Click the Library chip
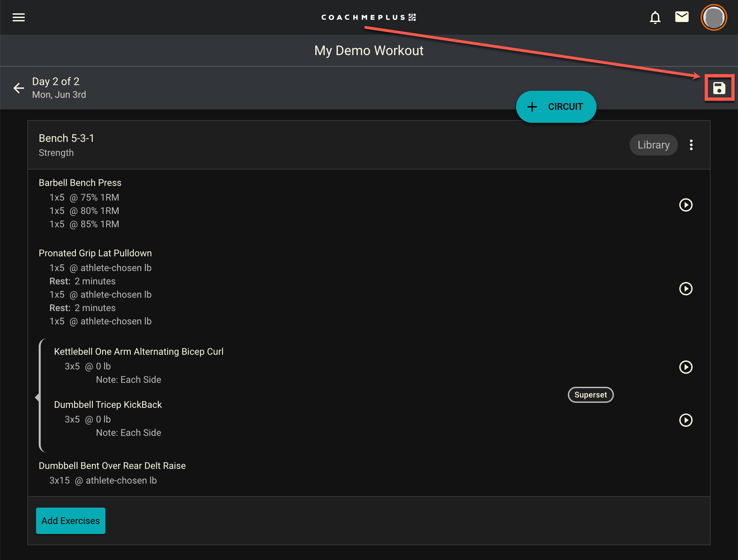The height and width of the screenshot is (560, 738). click(x=653, y=145)
